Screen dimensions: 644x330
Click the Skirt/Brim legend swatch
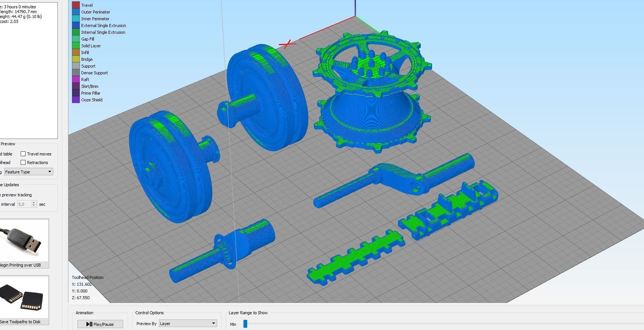[x=76, y=86]
